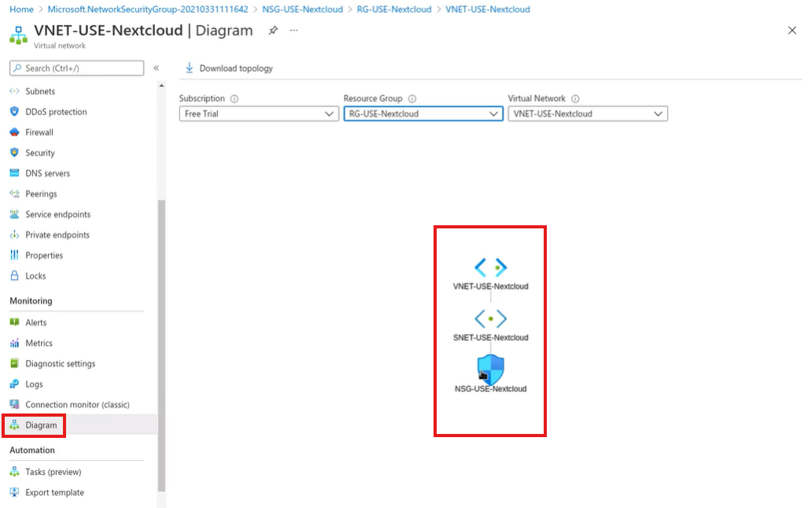The width and height of the screenshot is (812, 508).
Task: Go to the Home breadcrumb link
Action: pos(21,9)
